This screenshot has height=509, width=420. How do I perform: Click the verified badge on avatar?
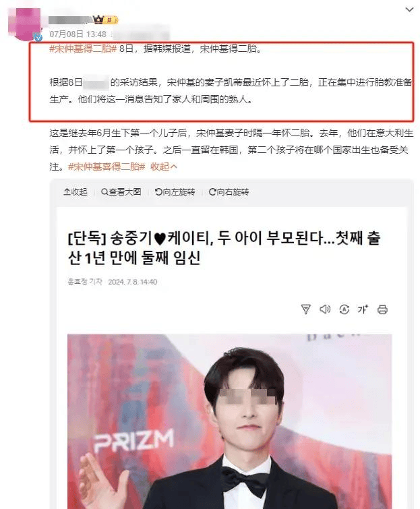coord(38,37)
